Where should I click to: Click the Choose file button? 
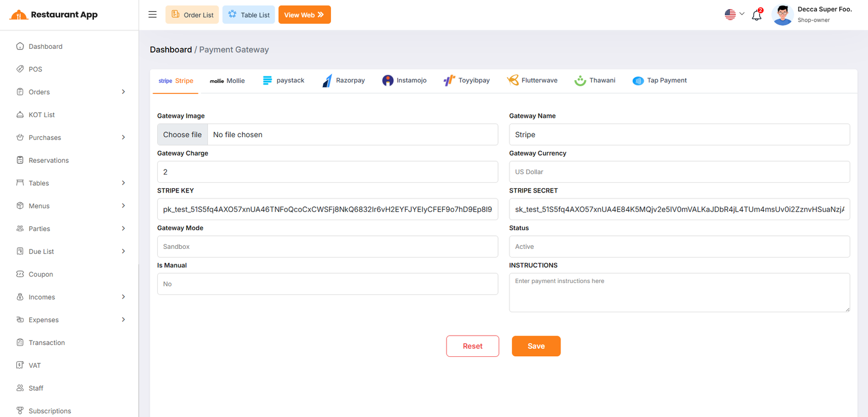click(182, 135)
